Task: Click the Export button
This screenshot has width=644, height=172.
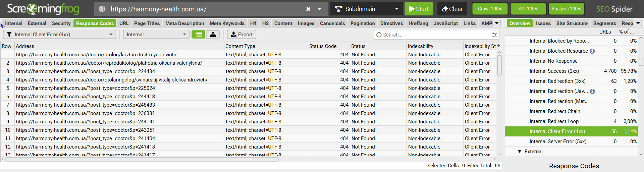Action: click(241, 35)
